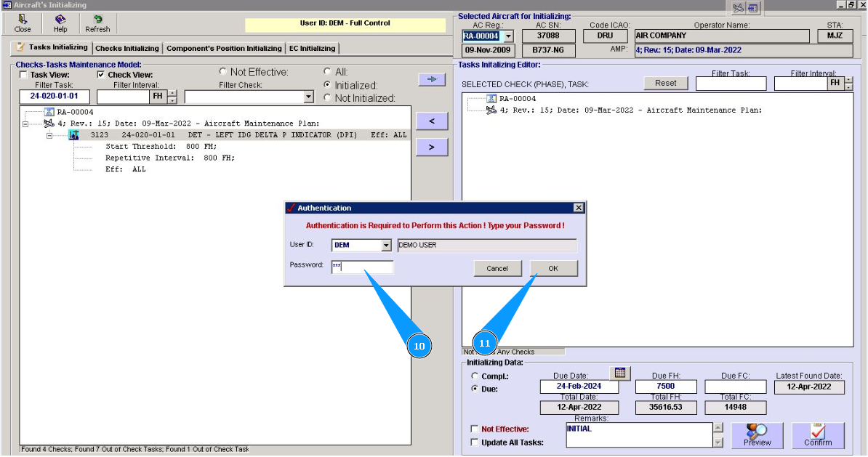Click the Reset button
This screenshot has width=868, height=457.
665,83
